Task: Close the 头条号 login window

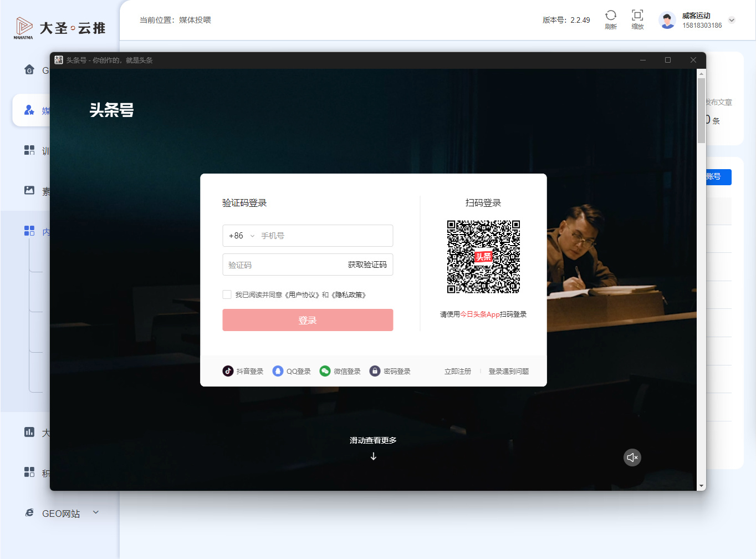Action: 693,60
